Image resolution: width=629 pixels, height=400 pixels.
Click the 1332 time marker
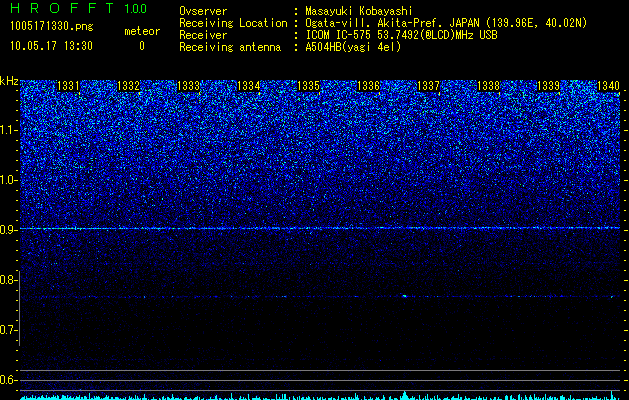[128, 86]
